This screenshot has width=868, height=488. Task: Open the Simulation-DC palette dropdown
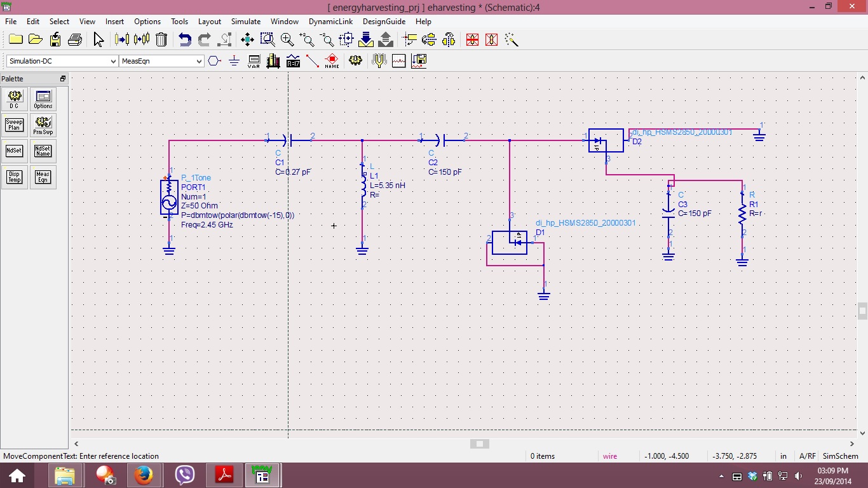pyautogui.click(x=113, y=61)
